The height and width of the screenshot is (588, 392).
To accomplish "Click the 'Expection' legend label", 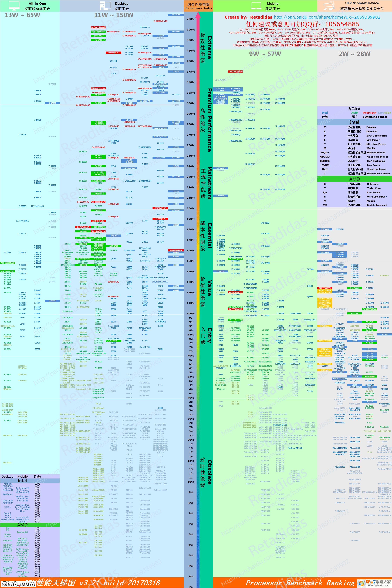I will pos(384,113).
